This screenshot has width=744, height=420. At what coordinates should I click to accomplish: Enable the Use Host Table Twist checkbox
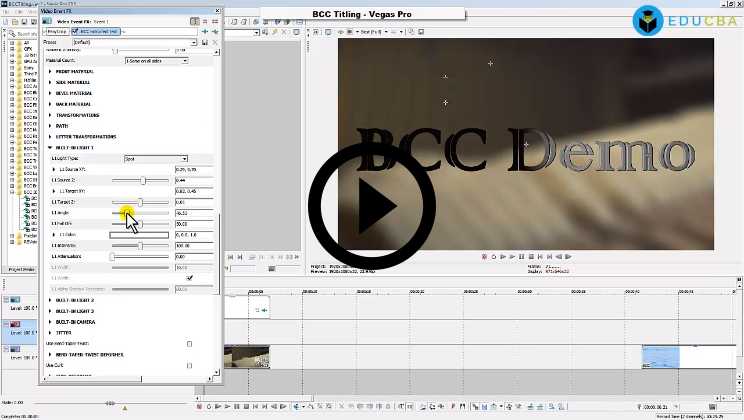click(190, 344)
